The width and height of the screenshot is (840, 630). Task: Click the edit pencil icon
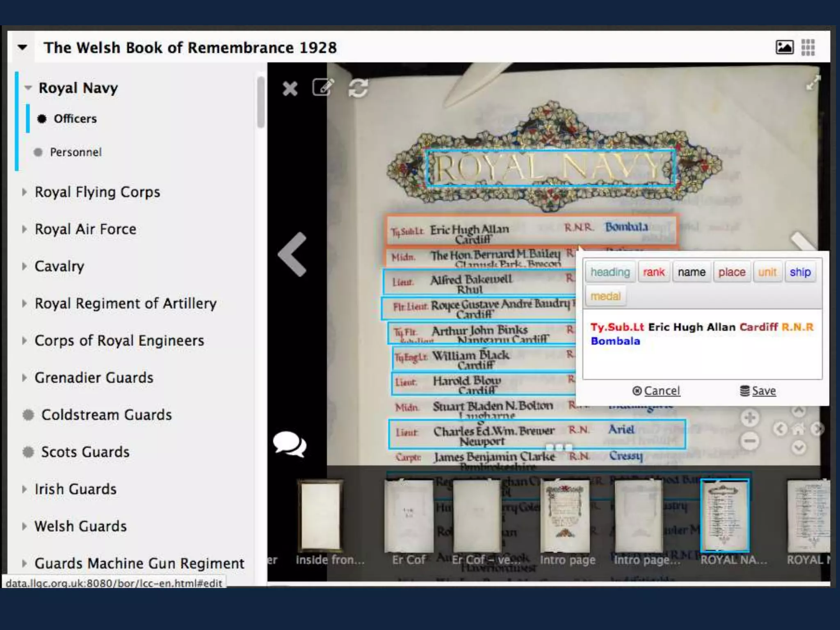[x=323, y=87]
